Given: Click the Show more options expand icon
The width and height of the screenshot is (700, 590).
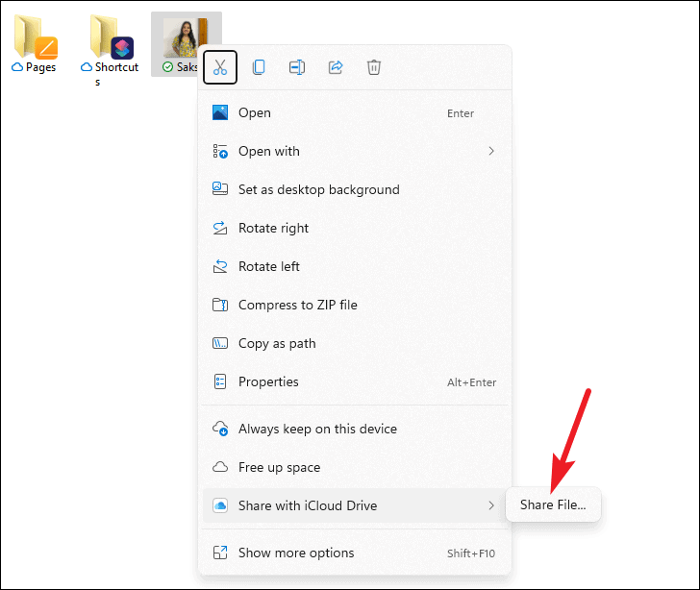Looking at the screenshot, I should pos(220,553).
